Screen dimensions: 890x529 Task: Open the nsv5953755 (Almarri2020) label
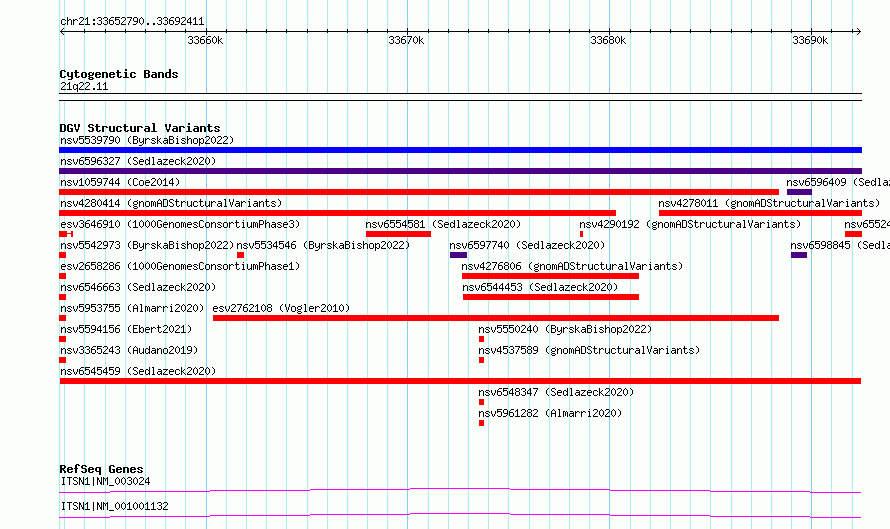pos(132,308)
